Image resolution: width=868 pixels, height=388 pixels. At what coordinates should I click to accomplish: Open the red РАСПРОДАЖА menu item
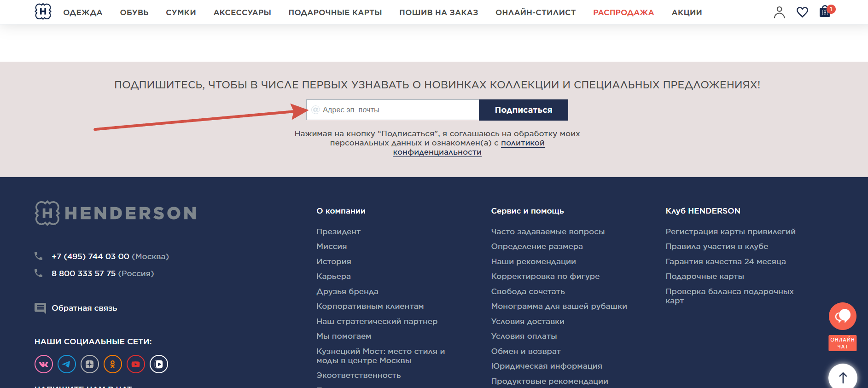pyautogui.click(x=623, y=12)
